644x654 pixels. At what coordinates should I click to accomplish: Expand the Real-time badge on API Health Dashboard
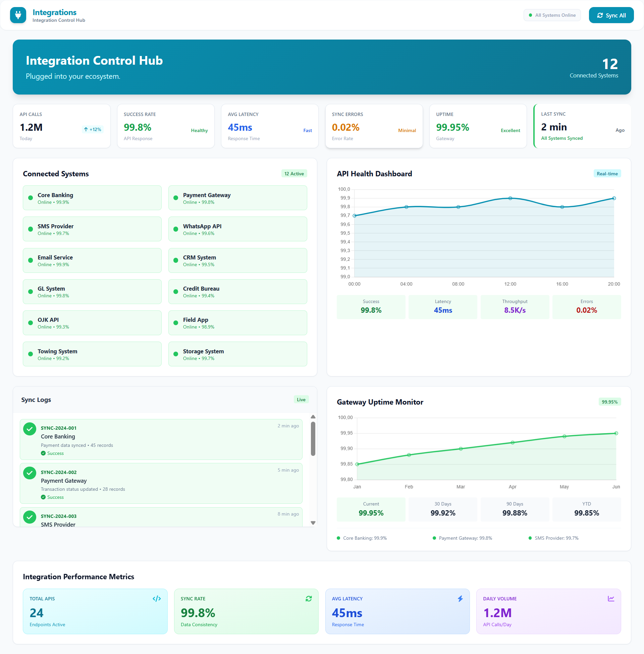point(607,173)
